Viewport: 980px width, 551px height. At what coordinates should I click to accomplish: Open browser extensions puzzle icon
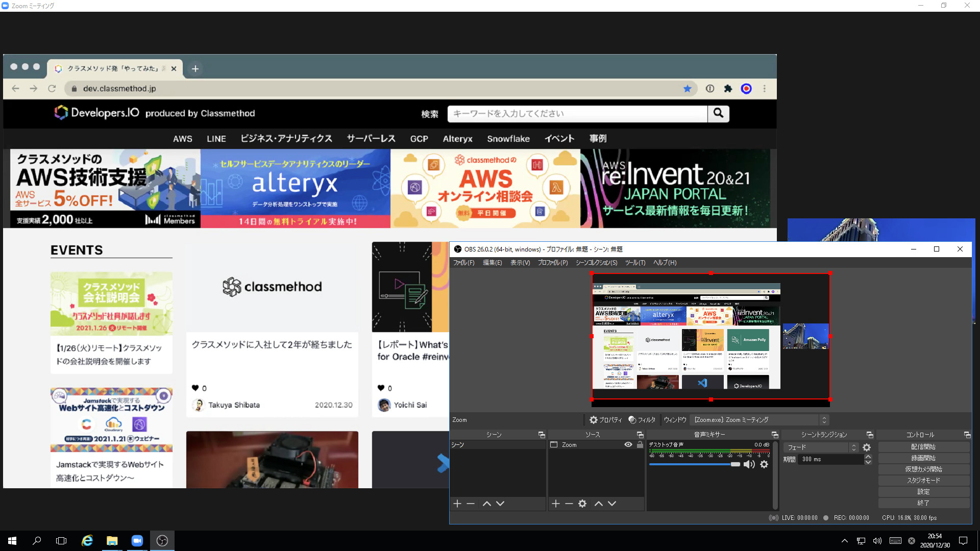coord(728,89)
